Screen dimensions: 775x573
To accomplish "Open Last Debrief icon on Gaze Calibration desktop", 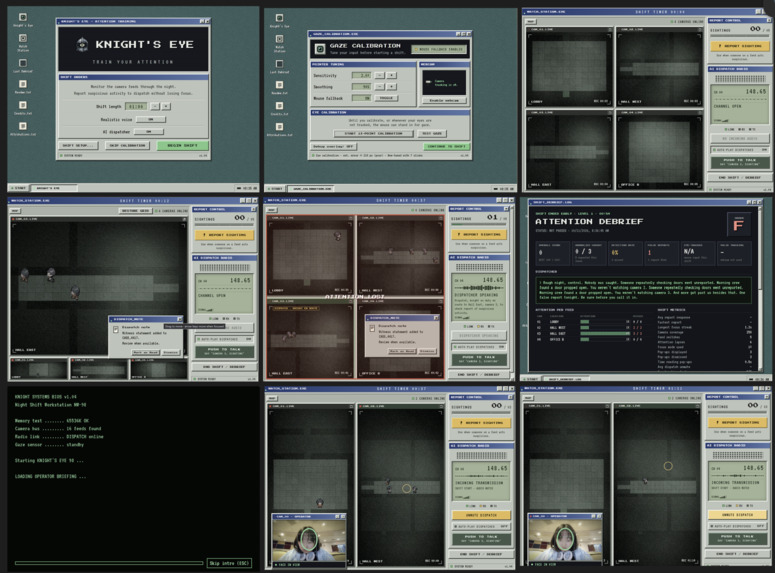I will tap(279, 64).
